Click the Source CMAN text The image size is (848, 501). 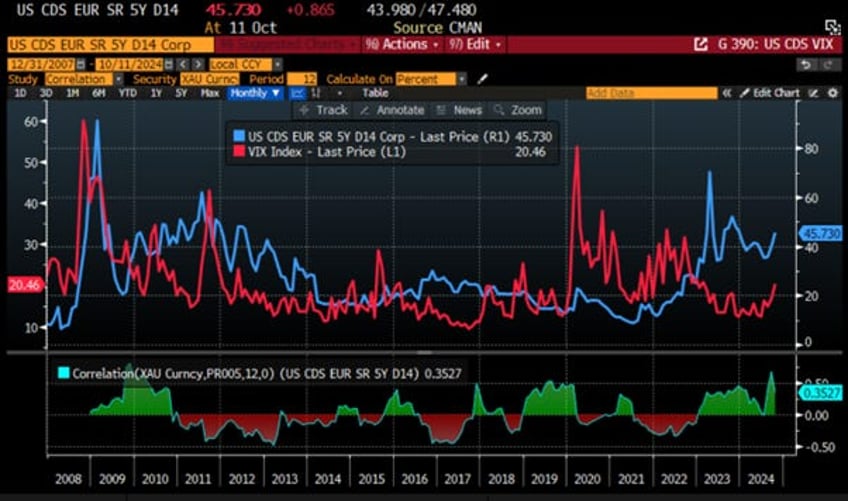pyautogui.click(x=437, y=28)
